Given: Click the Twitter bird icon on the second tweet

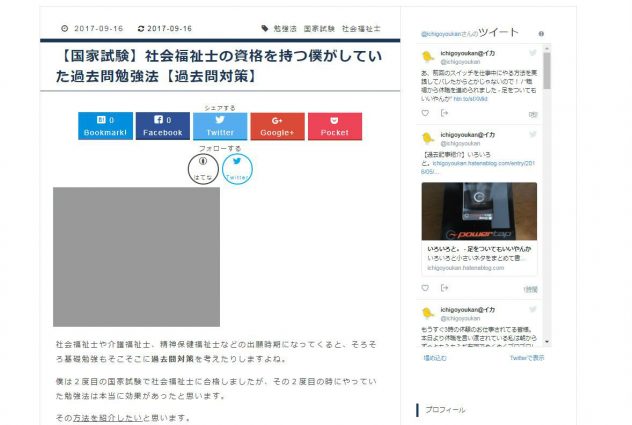Looking at the screenshot, I should [x=532, y=134].
